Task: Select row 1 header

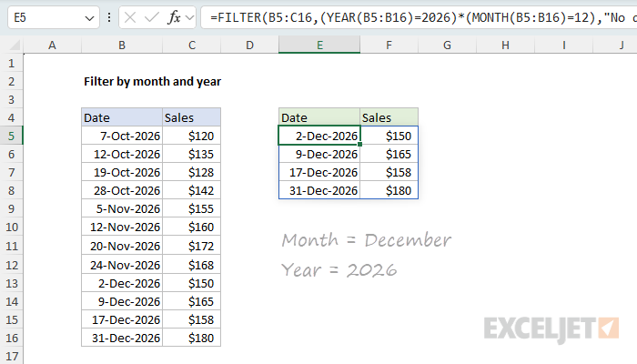Action: (x=11, y=64)
